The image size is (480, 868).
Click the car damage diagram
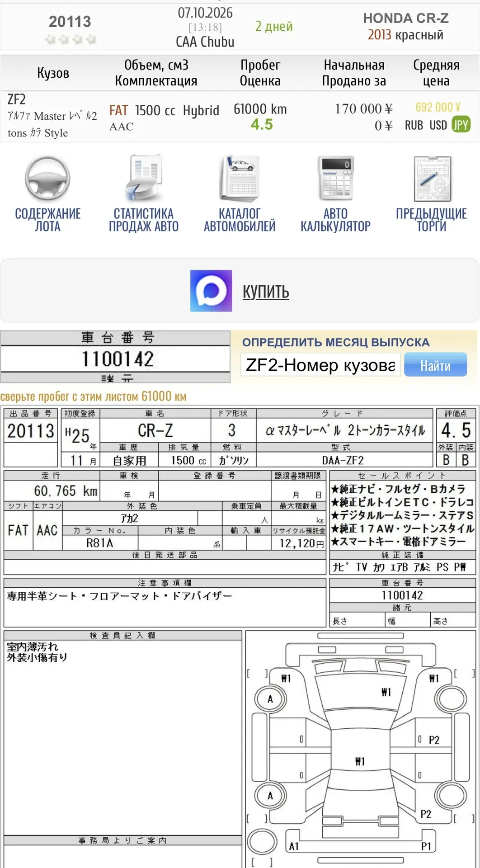[x=361, y=749]
